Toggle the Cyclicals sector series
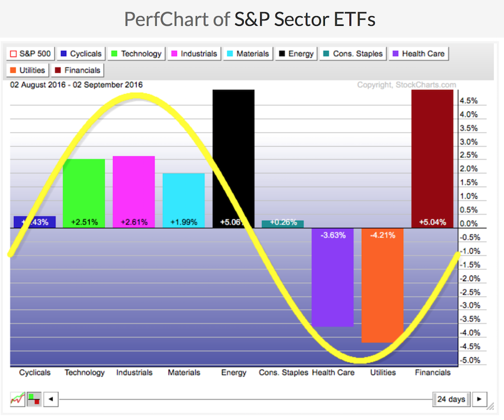This screenshot has height=420, width=504. click(81, 54)
